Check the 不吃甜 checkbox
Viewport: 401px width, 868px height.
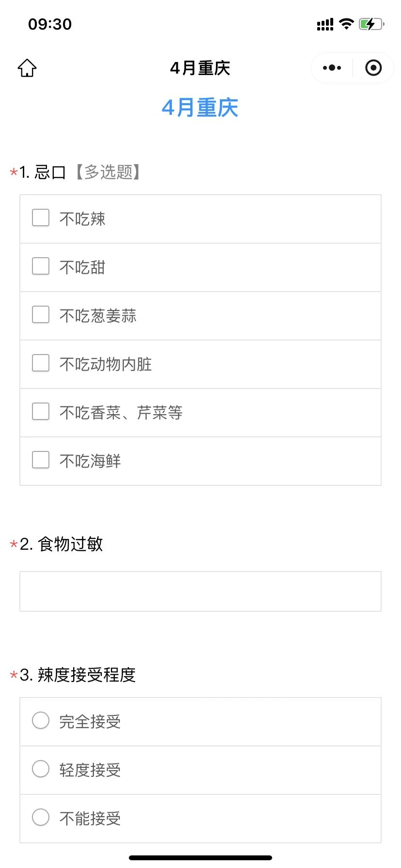(41, 266)
